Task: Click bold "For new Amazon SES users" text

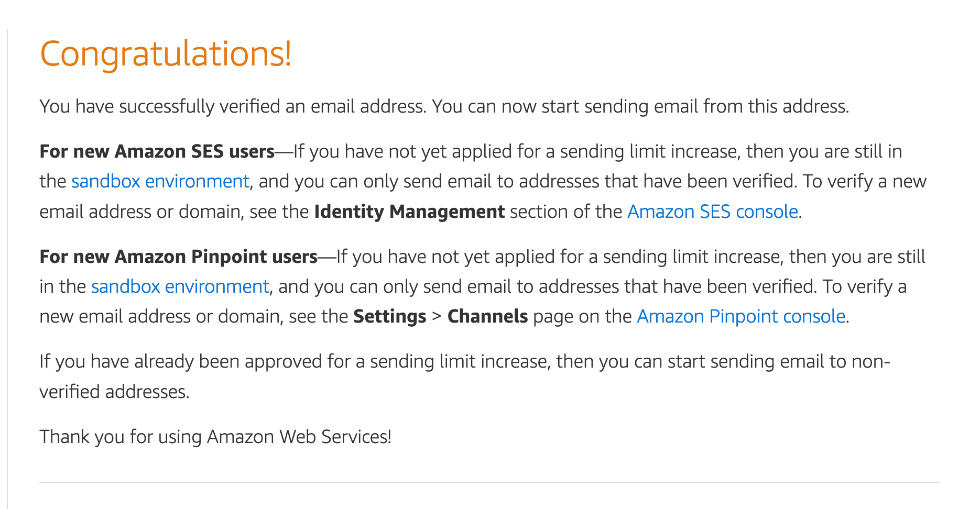Action: [157, 151]
